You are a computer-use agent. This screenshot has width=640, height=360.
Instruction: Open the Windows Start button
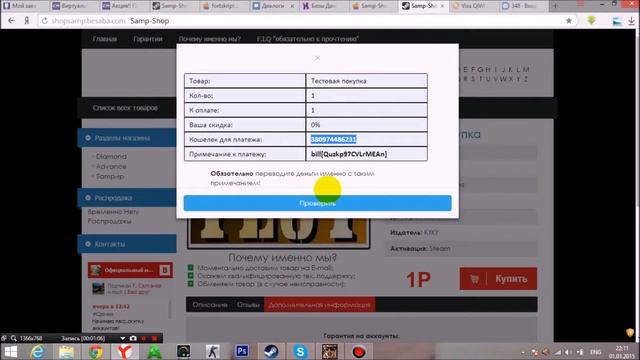coord(11,352)
